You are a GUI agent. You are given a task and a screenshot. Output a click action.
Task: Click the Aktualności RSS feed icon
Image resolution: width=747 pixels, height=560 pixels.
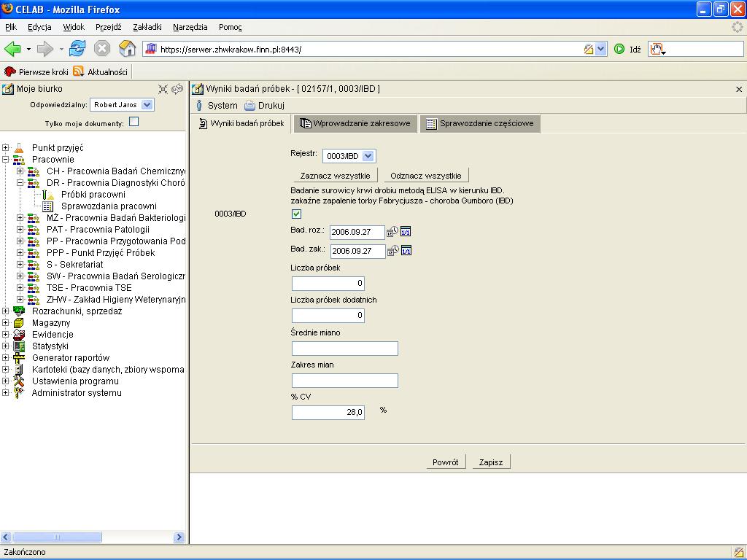coord(79,71)
